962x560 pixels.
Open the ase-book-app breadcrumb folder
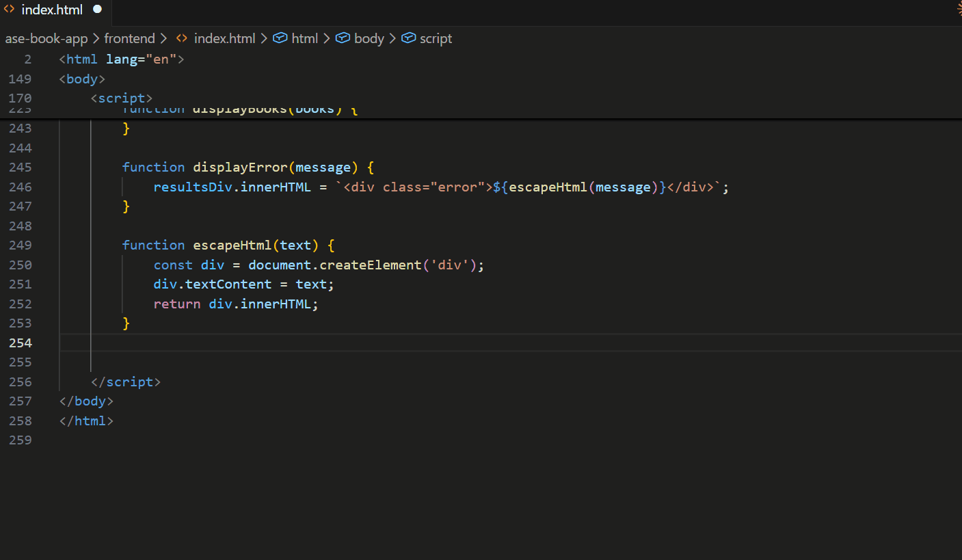(x=46, y=39)
